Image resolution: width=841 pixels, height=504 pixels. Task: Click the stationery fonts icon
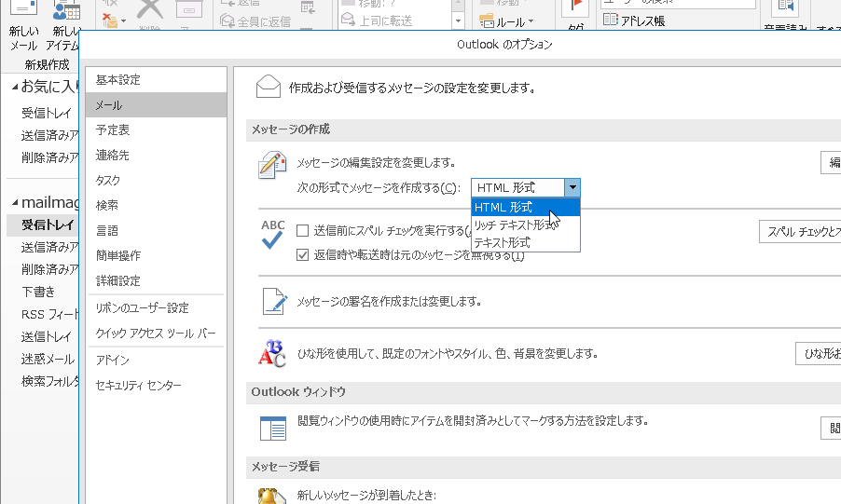point(272,353)
